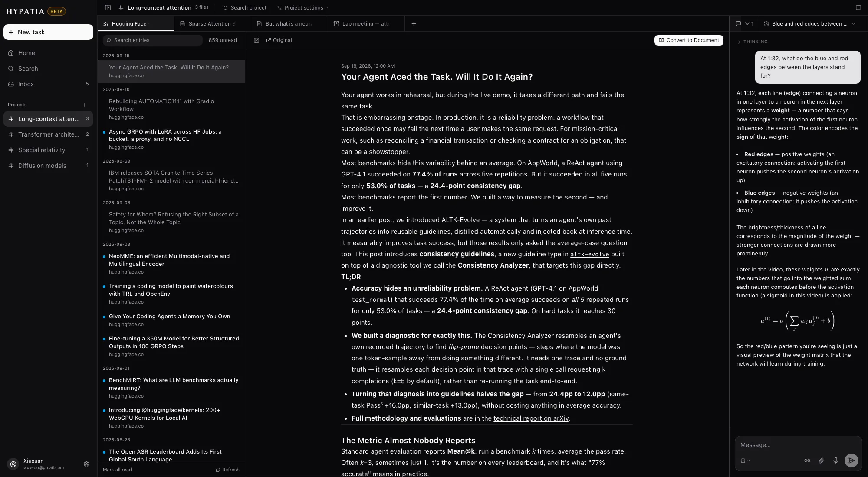Open the Original article link

click(x=279, y=40)
